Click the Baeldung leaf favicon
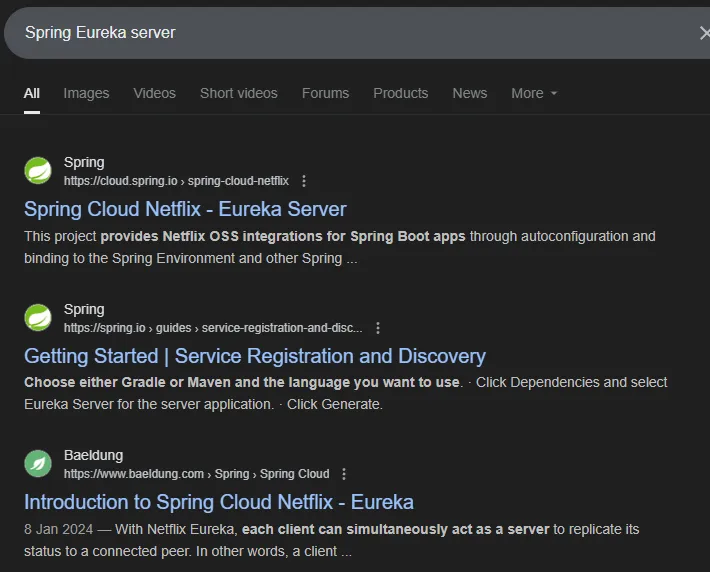Viewport: 710px width, 572px height. pyautogui.click(x=38, y=464)
